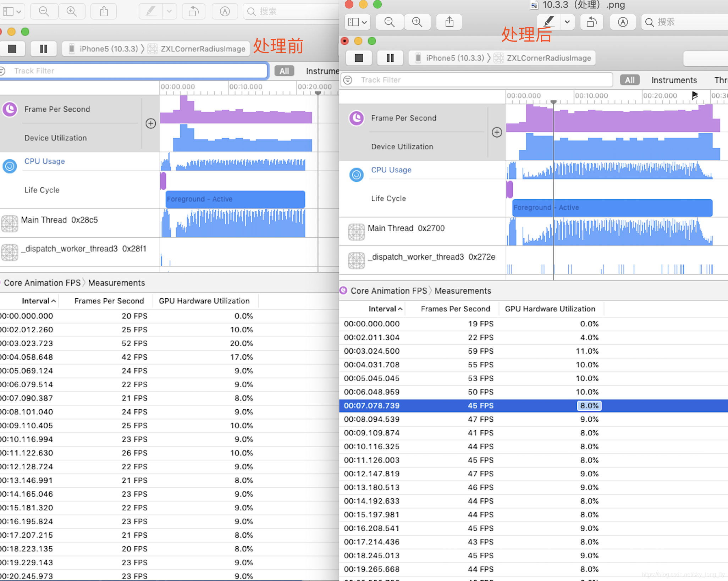Pause recording in left Instruments window
728x581 pixels.
[x=44, y=49]
